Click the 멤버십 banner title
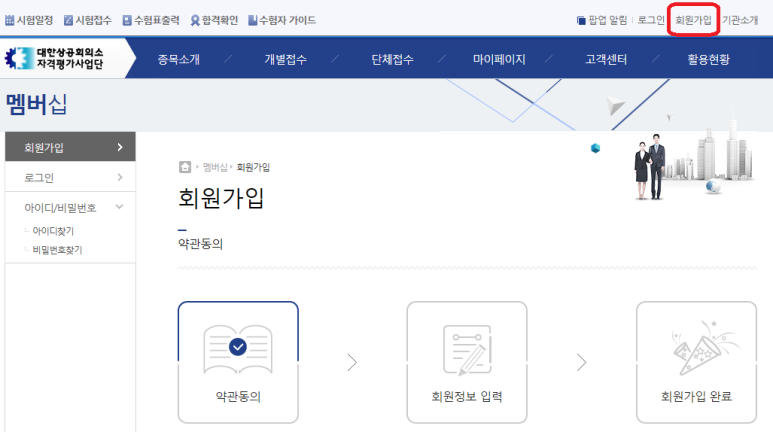This screenshot has height=432, width=773. (36, 104)
